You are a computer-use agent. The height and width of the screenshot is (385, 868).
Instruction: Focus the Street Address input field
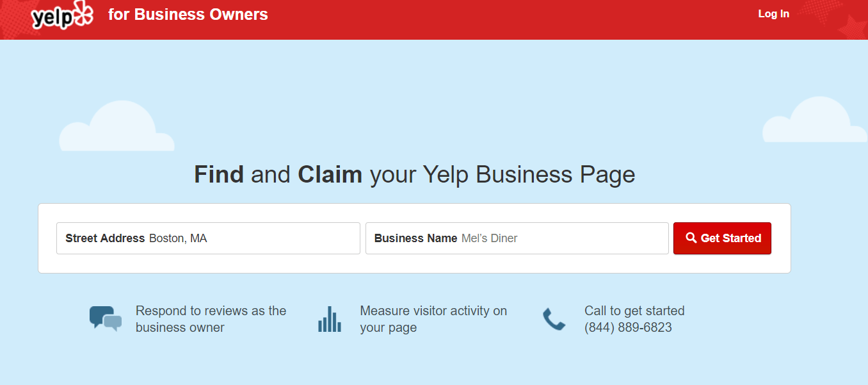(208, 238)
